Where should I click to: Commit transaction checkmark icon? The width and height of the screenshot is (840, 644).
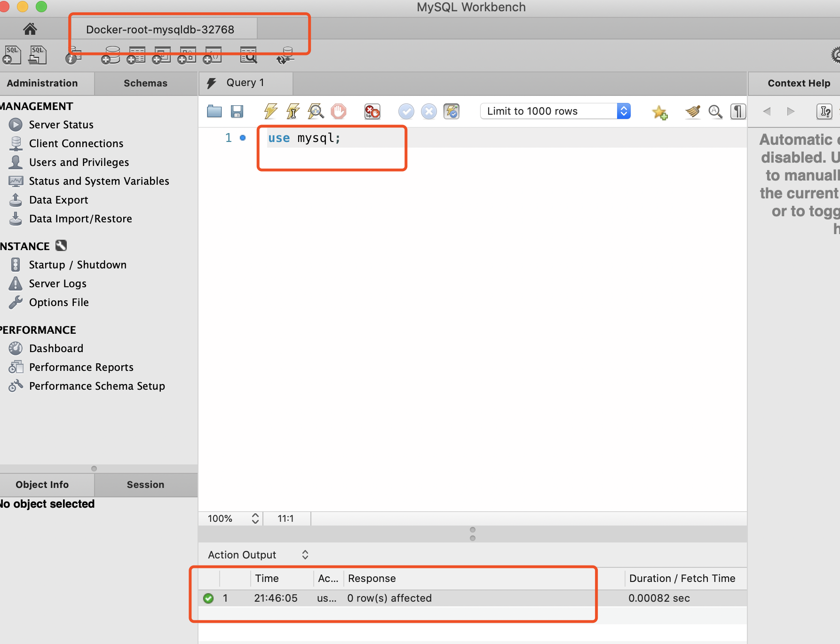tap(406, 111)
